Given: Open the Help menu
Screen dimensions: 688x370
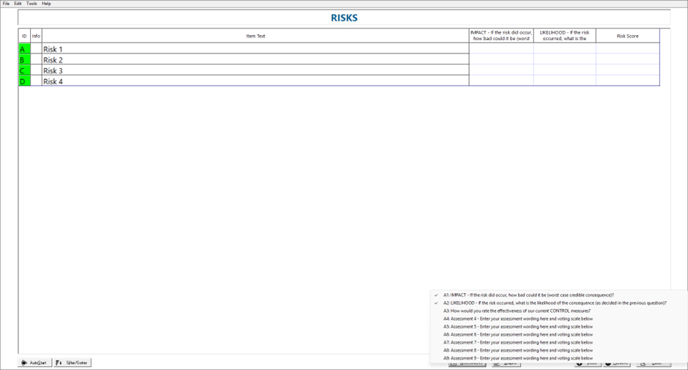Looking at the screenshot, I should click(47, 4).
